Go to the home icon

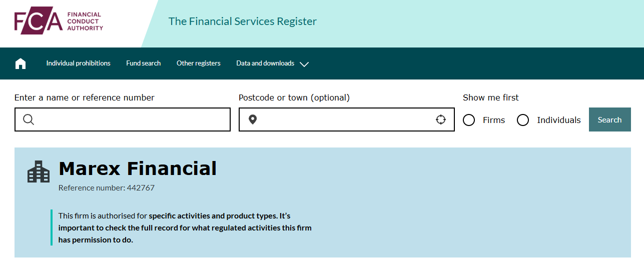(x=21, y=63)
